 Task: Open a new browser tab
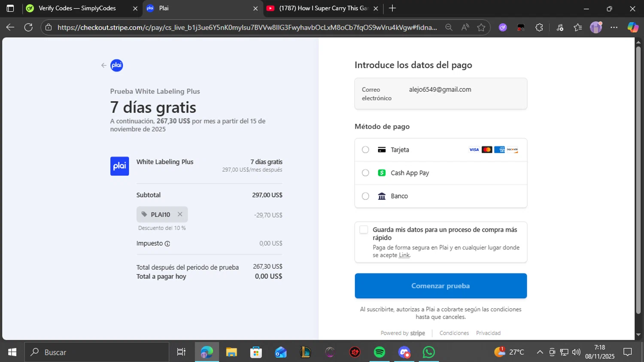[392, 8]
